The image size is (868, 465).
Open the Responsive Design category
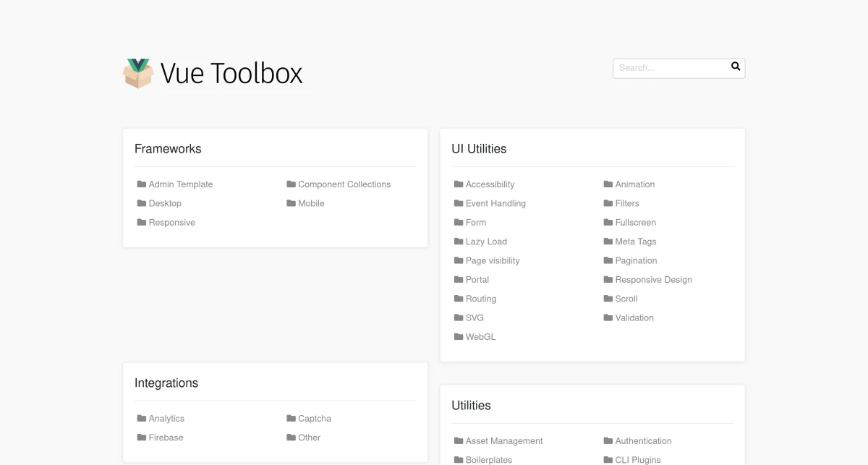pos(654,279)
